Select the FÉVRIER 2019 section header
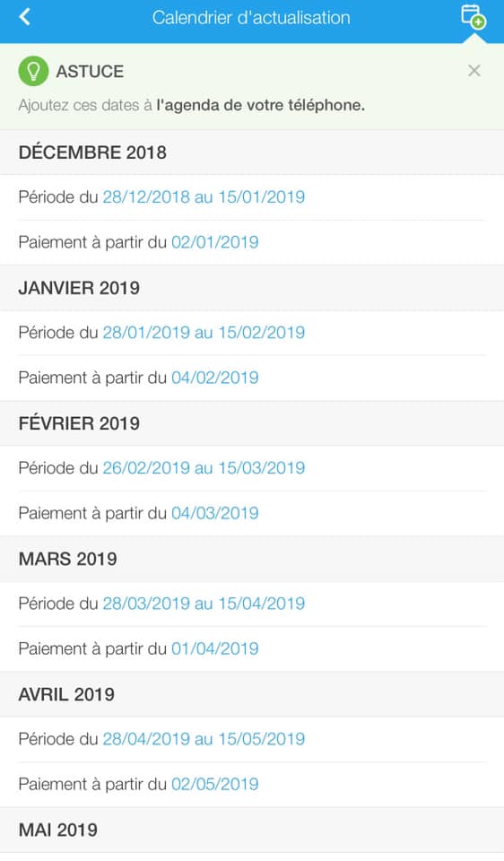 click(252, 423)
